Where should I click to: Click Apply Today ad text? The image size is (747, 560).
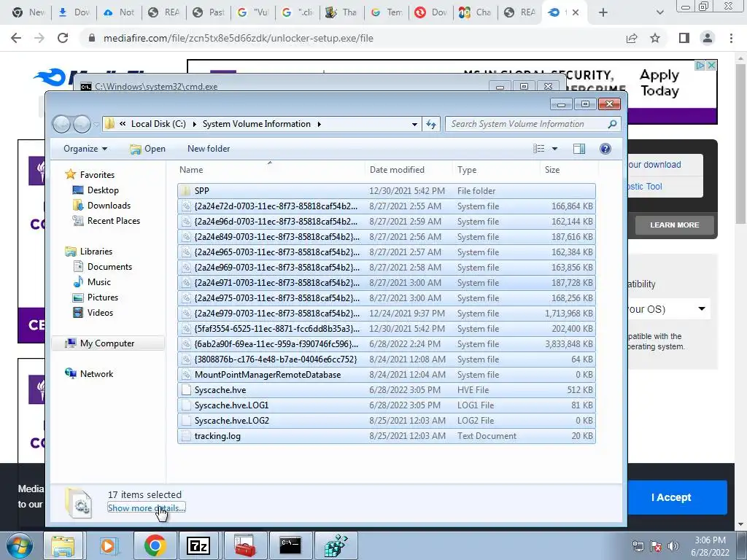click(659, 83)
